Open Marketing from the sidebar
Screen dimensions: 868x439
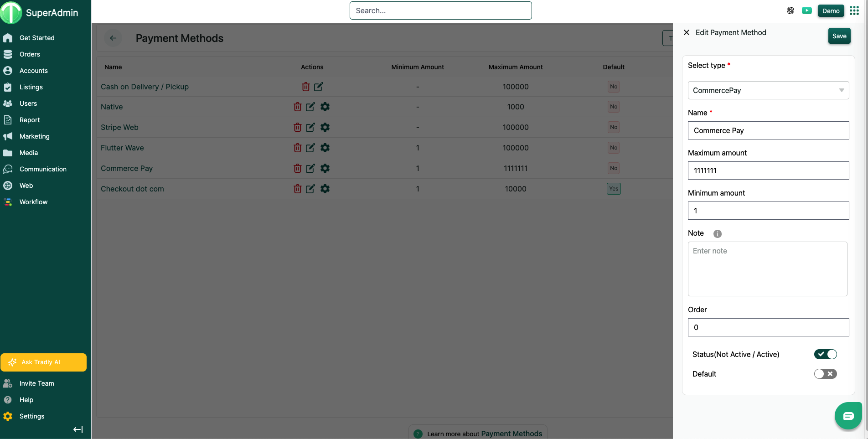(x=34, y=136)
